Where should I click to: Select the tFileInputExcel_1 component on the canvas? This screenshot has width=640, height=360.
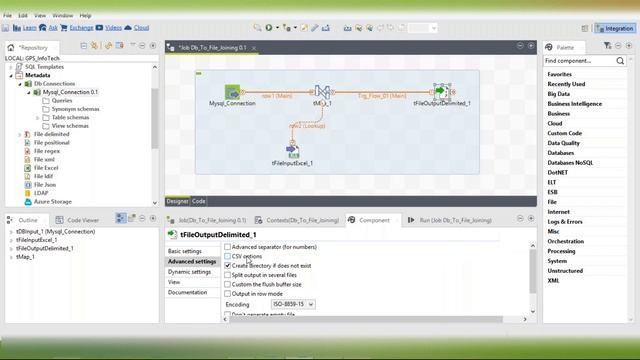click(292, 151)
